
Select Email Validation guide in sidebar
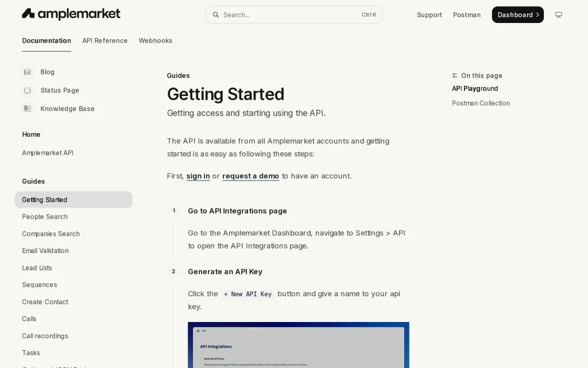45,251
